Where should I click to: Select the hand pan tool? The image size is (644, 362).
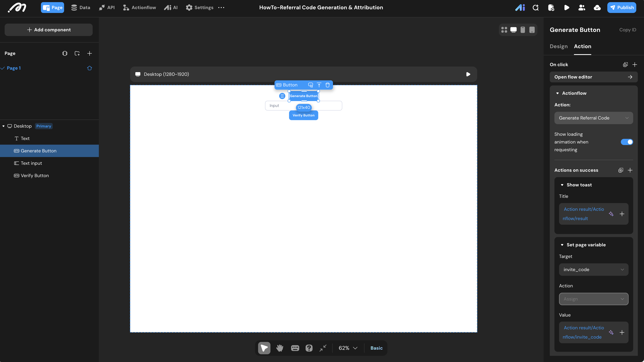click(280, 348)
